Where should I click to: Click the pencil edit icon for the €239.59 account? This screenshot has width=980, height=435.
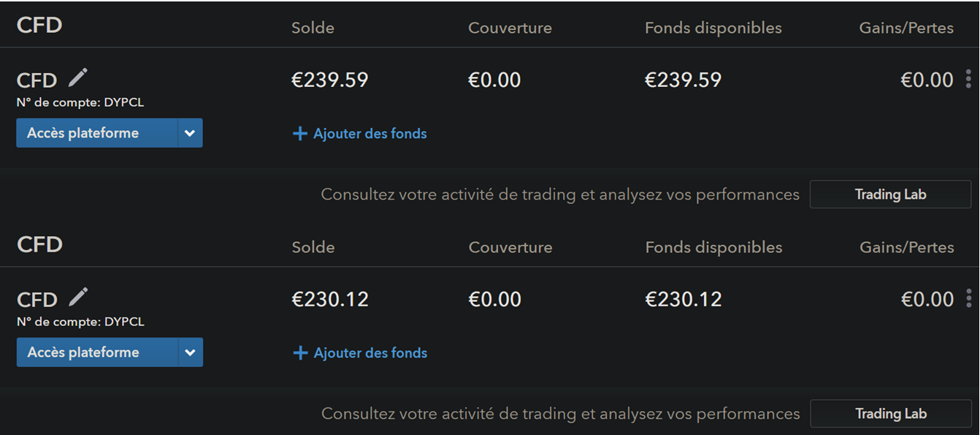(x=78, y=77)
